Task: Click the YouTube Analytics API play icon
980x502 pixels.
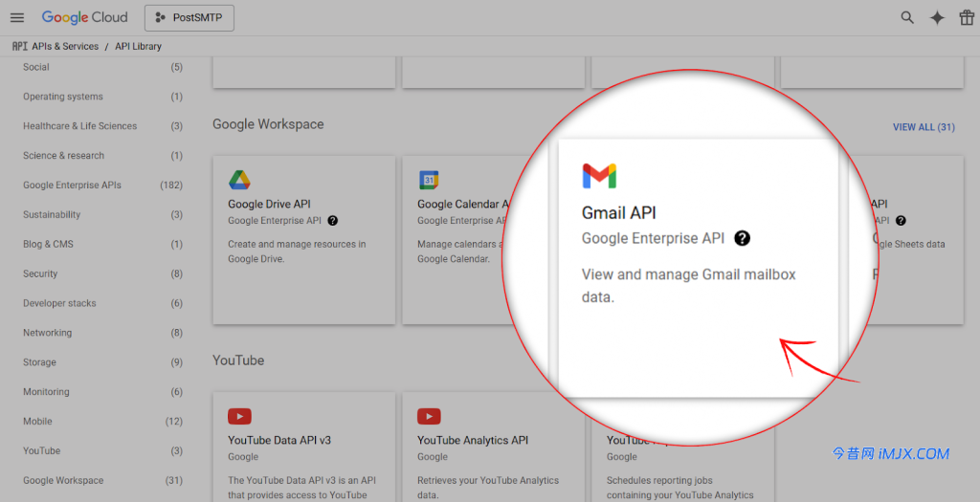Action: point(429,416)
